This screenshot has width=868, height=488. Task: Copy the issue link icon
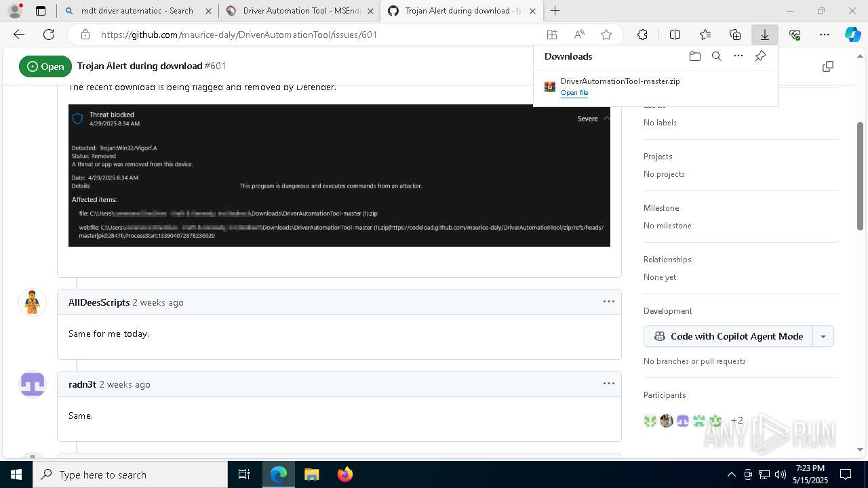[827, 66]
